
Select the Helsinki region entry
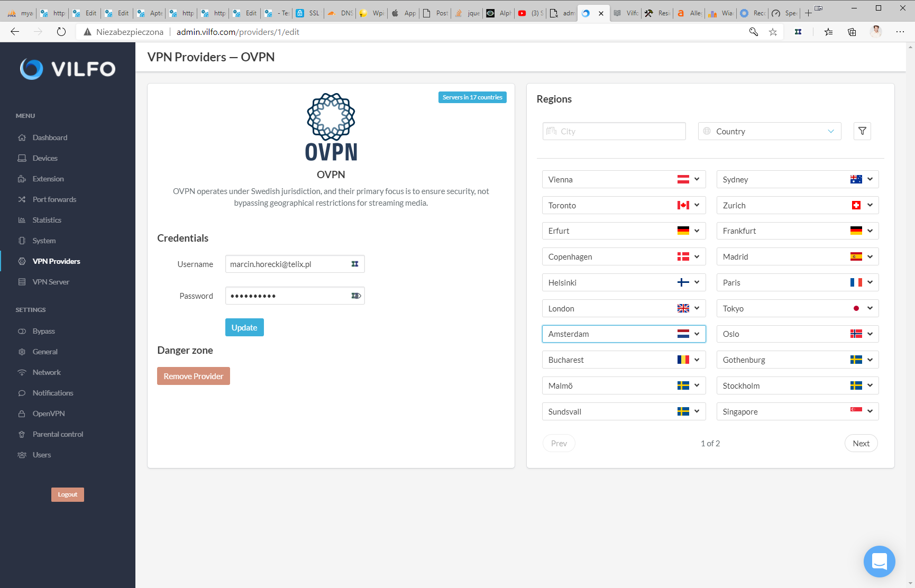[624, 282]
